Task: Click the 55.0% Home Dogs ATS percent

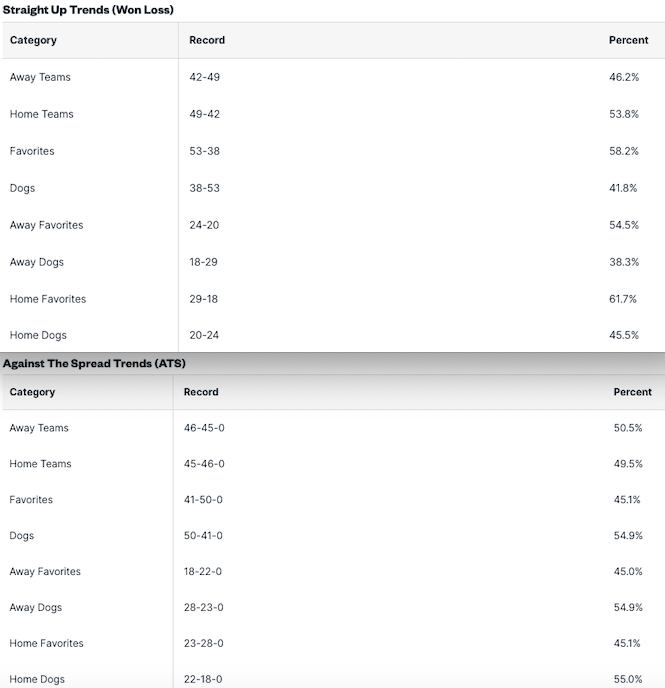Action: 628,679
